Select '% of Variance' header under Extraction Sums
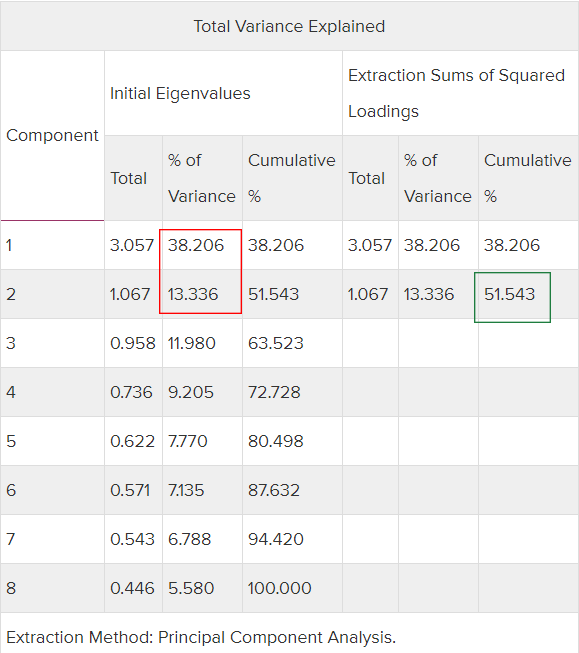Screen dimensions: 579x653 coord(438,178)
